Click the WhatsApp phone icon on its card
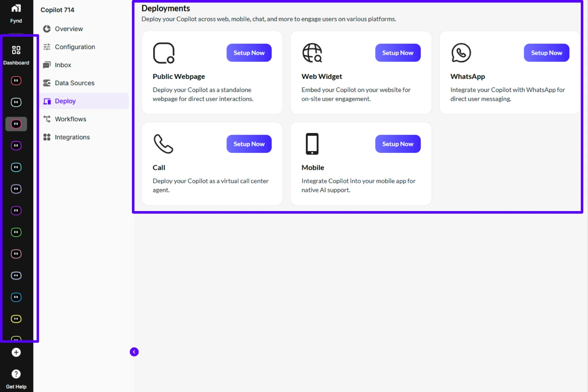The image size is (588, 392). (461, 53)
